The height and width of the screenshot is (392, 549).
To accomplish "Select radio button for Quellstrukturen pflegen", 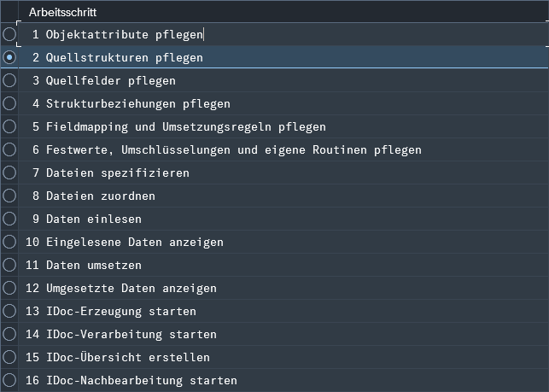I will (x=9, y=57).
